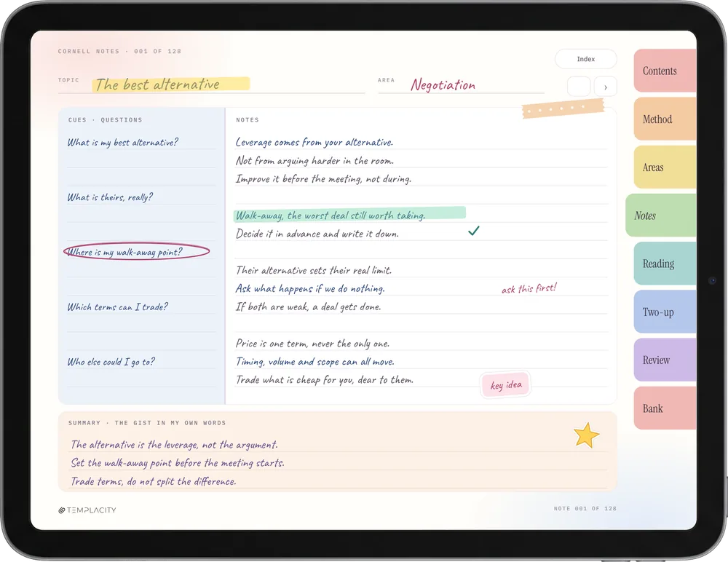The image size is (728, 562).
Task: Jump to the Reading tab
Action: 665,264
